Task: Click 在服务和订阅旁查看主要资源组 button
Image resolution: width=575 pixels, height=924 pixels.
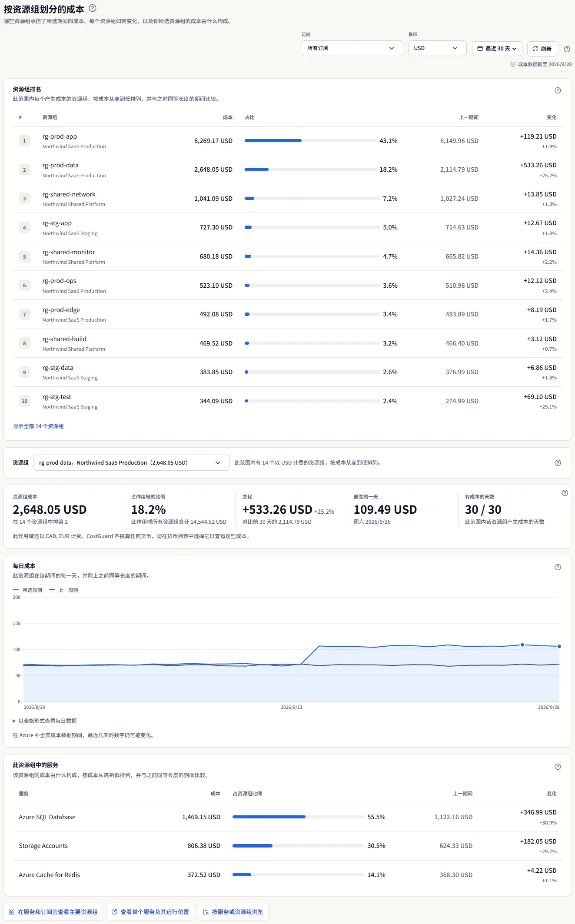Action: pyautogui.click(x=53, y=912)
